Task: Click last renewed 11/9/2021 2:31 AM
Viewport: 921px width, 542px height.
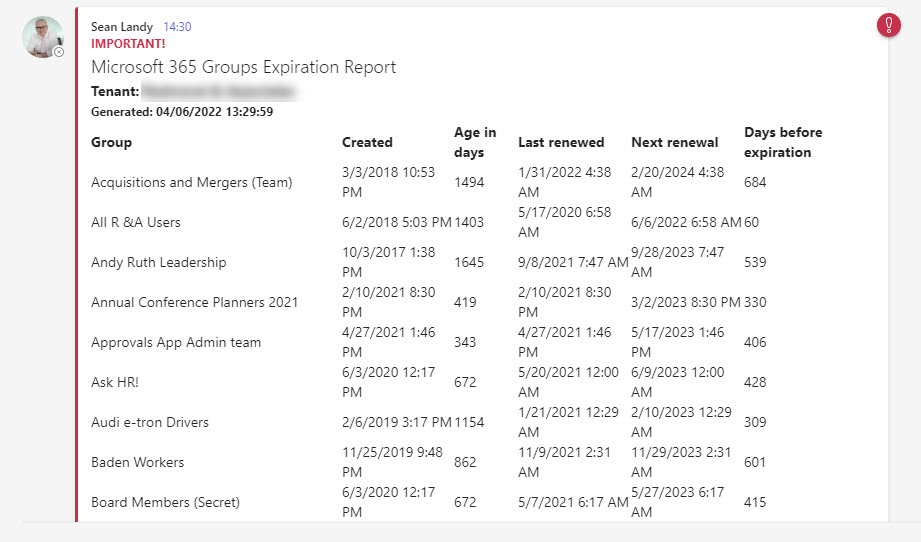Action: pos(565,462)
